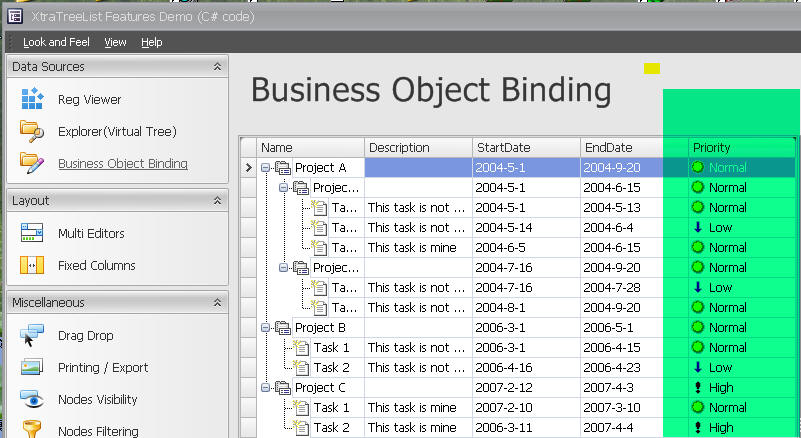
Task: Click Task 2 document icon dated 2006-3-11
Action: (301, 427)
